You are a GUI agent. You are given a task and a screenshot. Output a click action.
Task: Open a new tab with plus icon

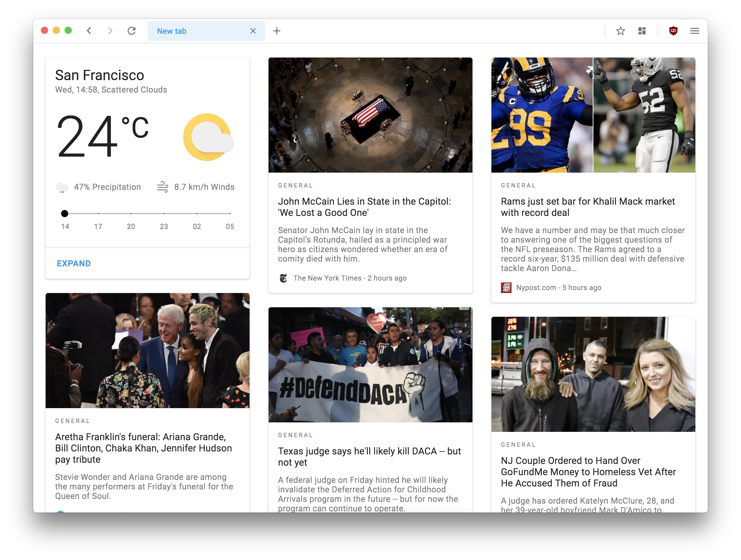[277, 31]
